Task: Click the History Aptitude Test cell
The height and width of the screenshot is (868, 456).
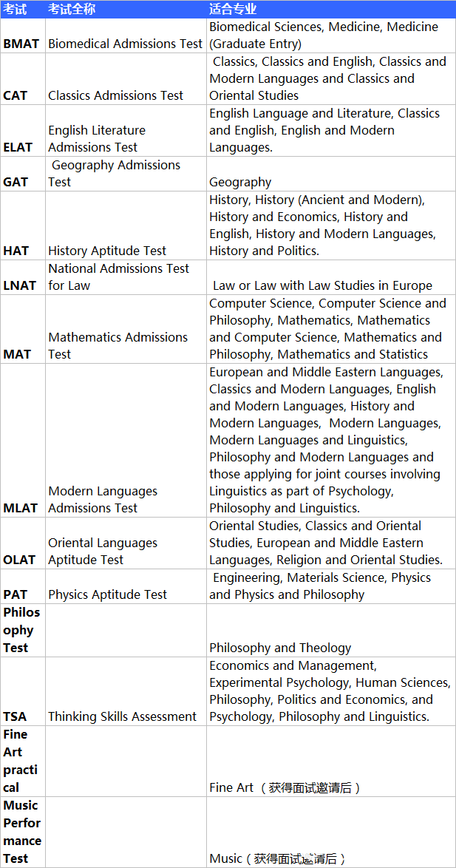Action: point(126,226)
